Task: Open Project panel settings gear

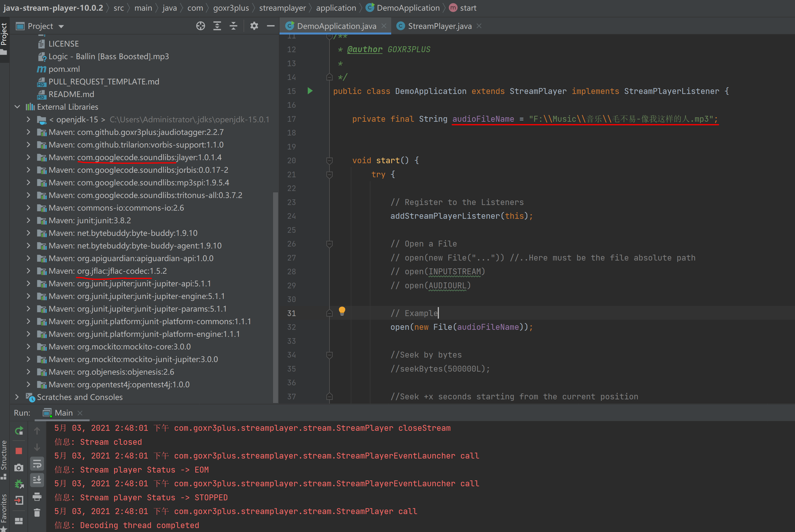Action: pos(254,26)
